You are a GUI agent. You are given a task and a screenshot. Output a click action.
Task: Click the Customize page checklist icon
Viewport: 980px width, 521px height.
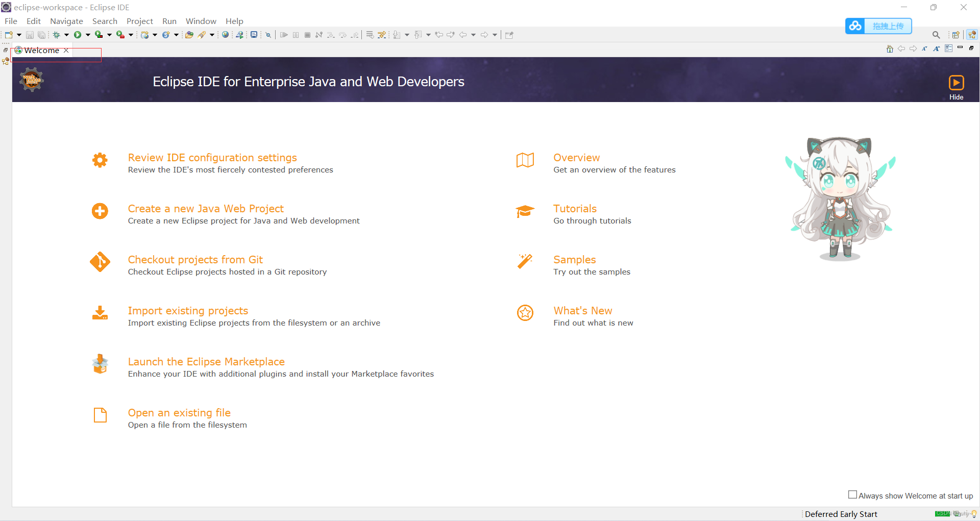coord(948,48)
